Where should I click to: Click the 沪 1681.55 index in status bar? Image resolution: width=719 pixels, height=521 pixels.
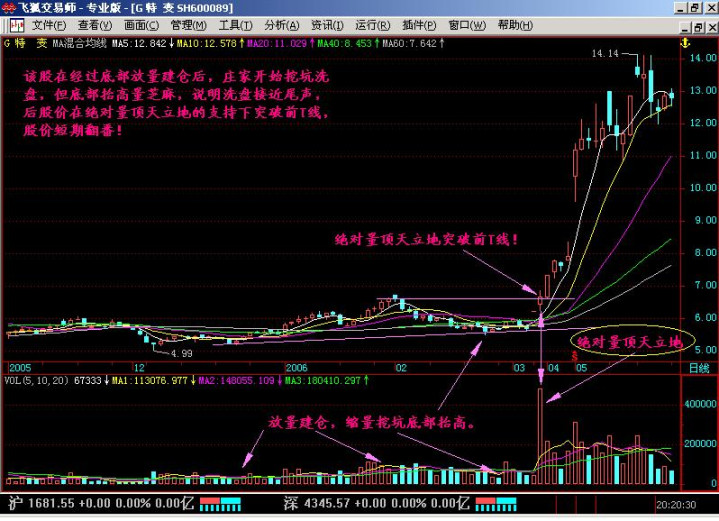[100, 504]
